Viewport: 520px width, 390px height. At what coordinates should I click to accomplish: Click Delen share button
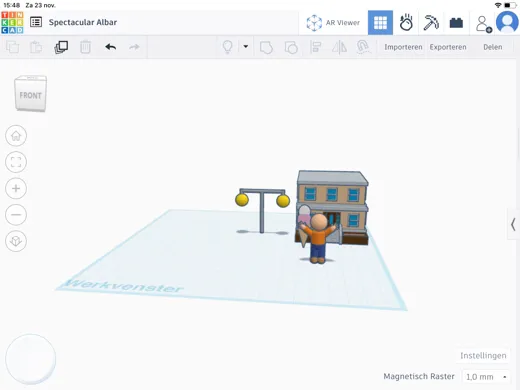(x=493, y=47)
